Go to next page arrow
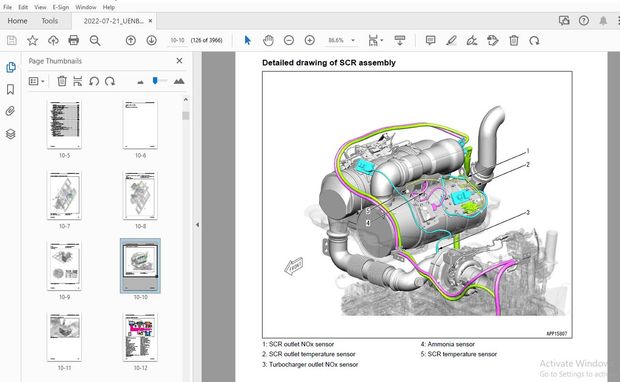This screenshot has height=382, width=620. click(x=151, y=40)
